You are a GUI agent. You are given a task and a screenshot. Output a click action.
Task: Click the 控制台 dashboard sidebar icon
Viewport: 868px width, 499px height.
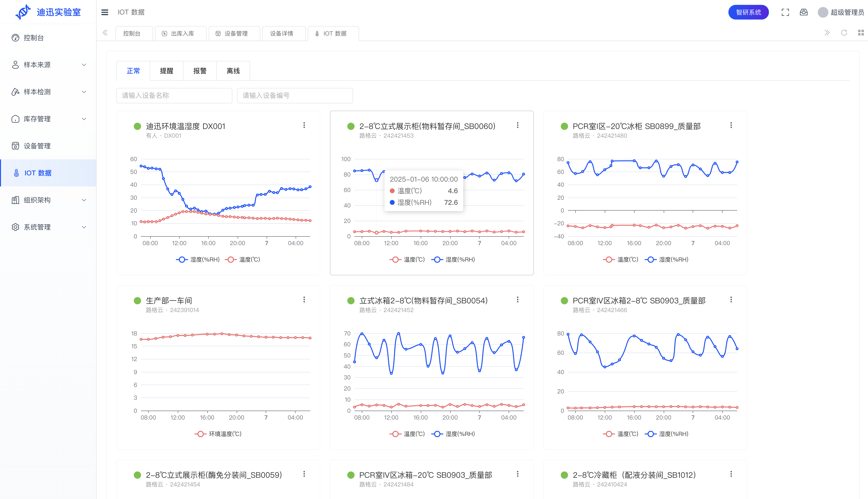coord(15,38)
